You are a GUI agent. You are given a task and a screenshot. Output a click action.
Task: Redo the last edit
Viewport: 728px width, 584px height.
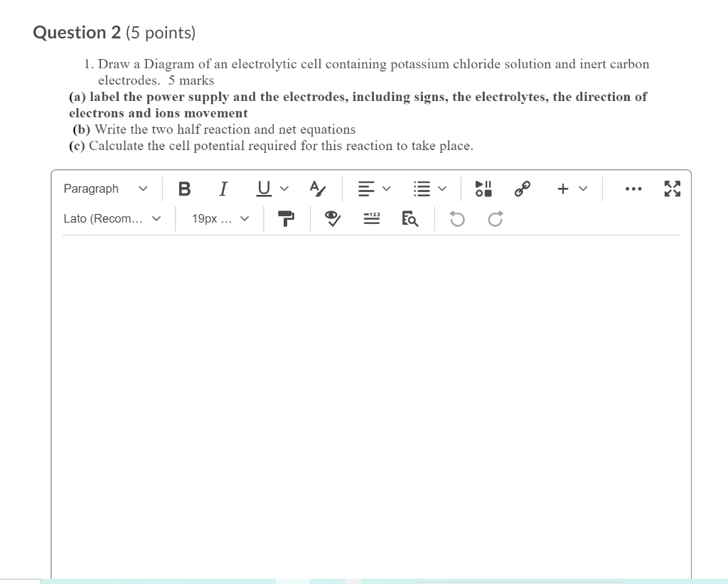496,218
